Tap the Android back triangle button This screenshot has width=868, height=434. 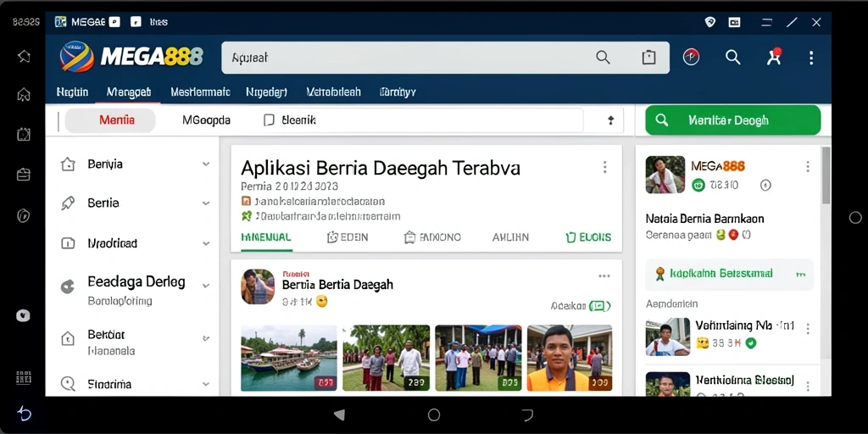pyautogui.click(x=339, y=415)
